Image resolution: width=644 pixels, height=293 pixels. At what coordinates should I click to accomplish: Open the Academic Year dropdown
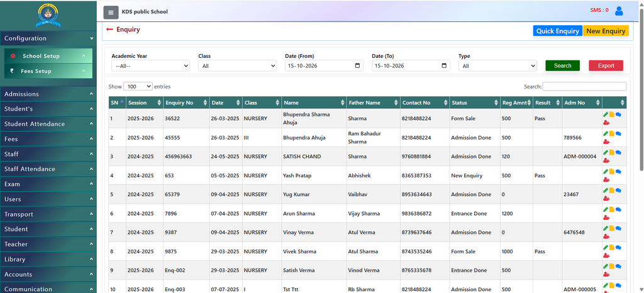[x=151, y=65]
